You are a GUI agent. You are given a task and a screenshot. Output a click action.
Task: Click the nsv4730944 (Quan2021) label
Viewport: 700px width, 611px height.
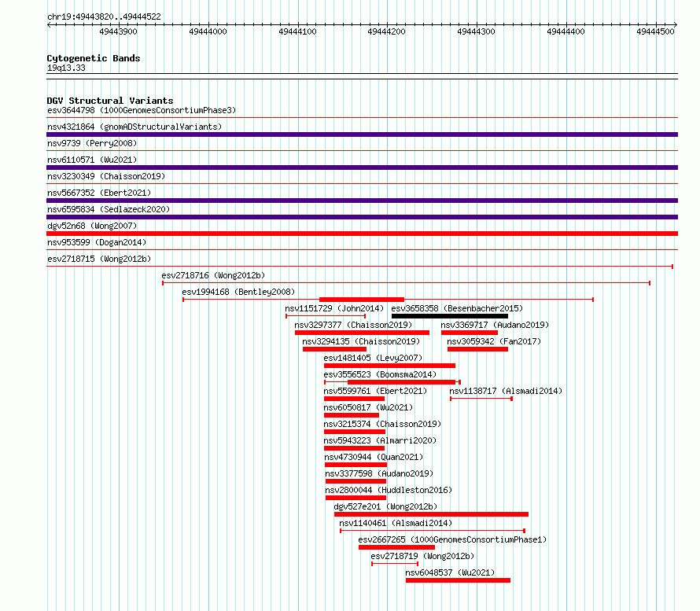[374, 457]
